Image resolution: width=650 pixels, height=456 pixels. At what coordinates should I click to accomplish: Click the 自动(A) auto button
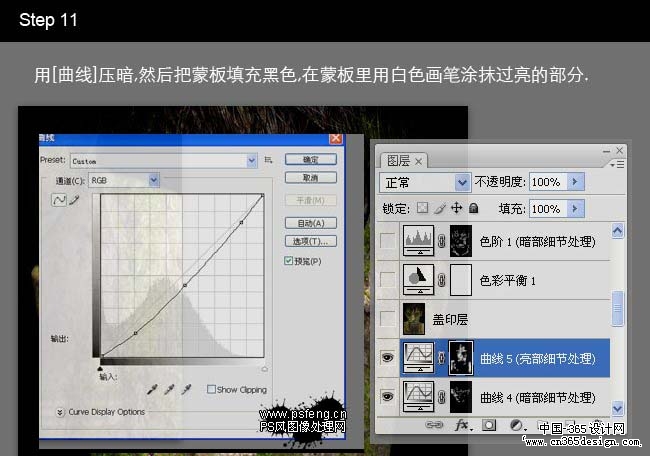310,223
